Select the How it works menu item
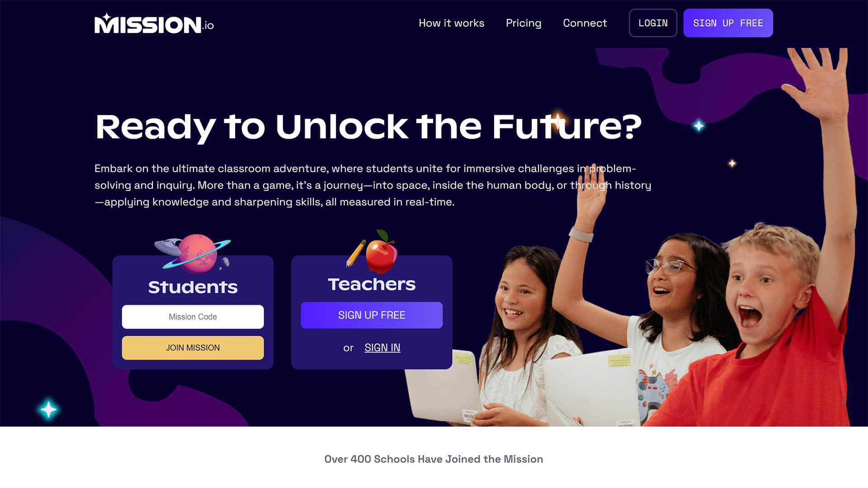Viewport: 868px width, 488px height. pos(451,23)
